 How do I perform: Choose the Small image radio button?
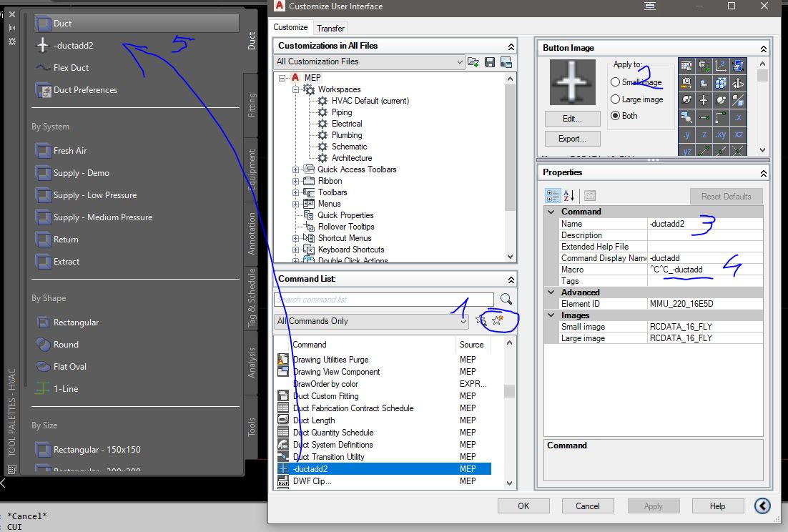615,81
